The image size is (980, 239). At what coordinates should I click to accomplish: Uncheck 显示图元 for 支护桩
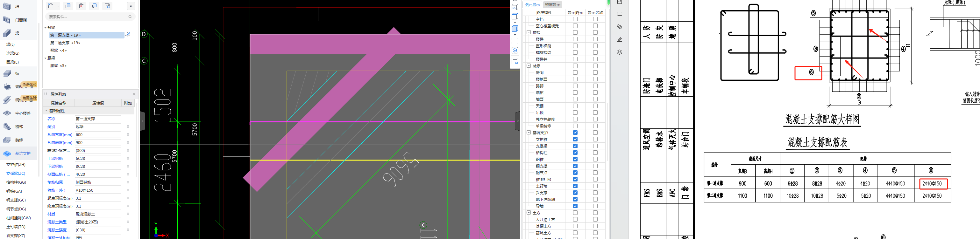tap(575, 140)
